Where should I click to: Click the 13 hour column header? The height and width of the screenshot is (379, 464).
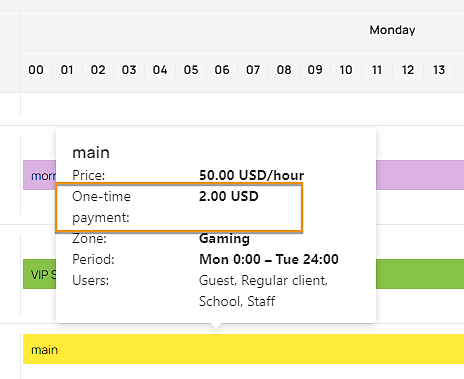click(x=439, y=70)
